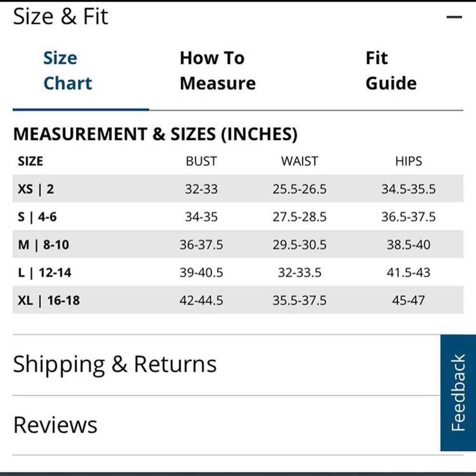Click the Measurement & Sizes (Inches) heading
Screen dimensions: 476x476
[156, 134]
